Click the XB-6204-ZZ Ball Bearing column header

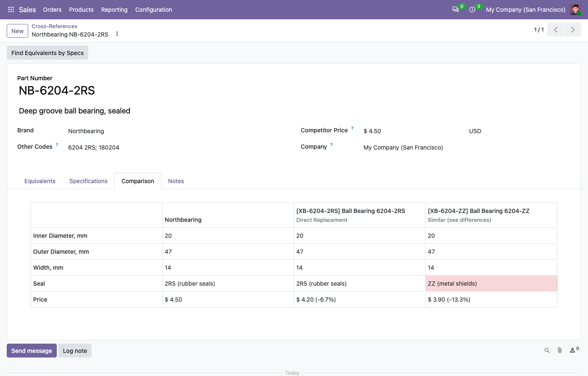(x=491, y=215)
